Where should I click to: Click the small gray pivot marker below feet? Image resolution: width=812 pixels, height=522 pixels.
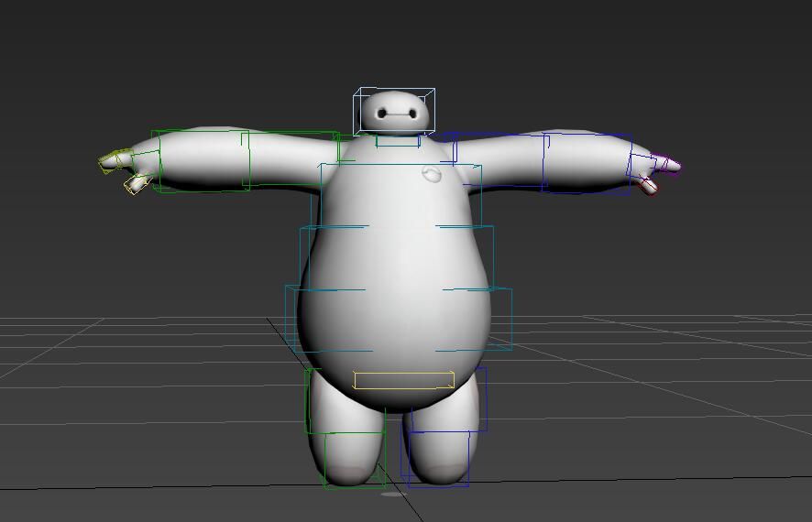coord(391,495)
